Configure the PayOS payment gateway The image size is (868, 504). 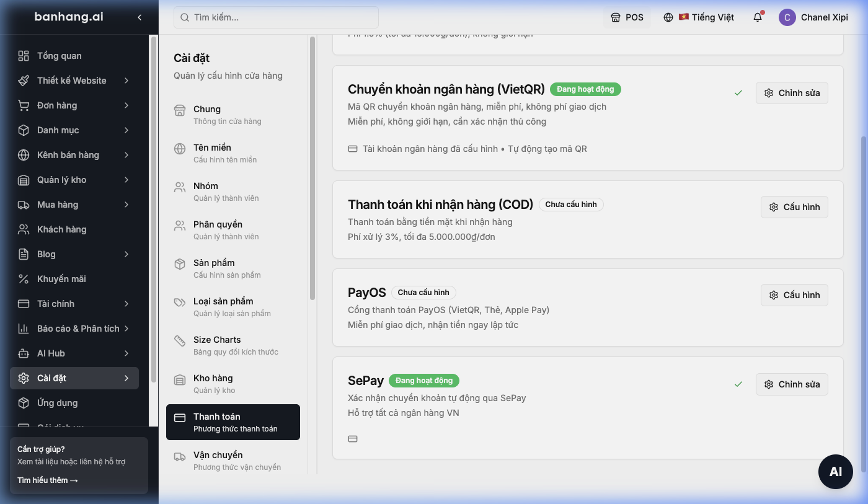[x=794, y=295]
